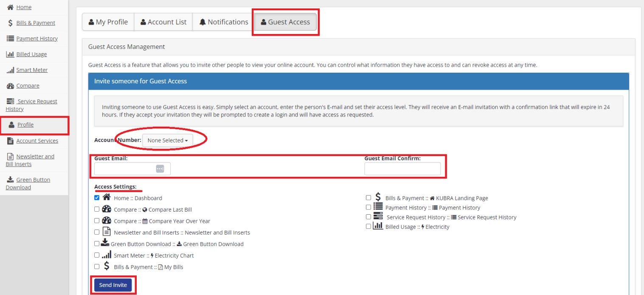
Task: Click the Home house icon in sidebar
Action: [9, 7]
